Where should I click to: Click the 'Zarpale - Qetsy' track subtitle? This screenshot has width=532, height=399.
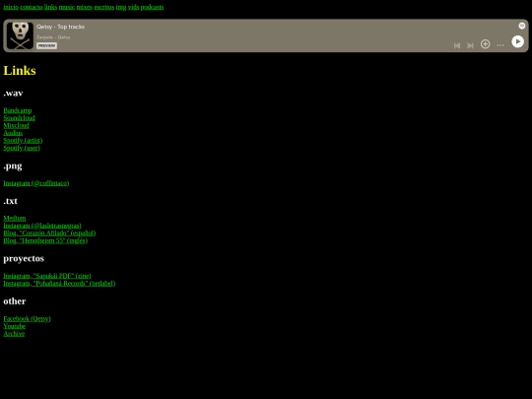53,37
